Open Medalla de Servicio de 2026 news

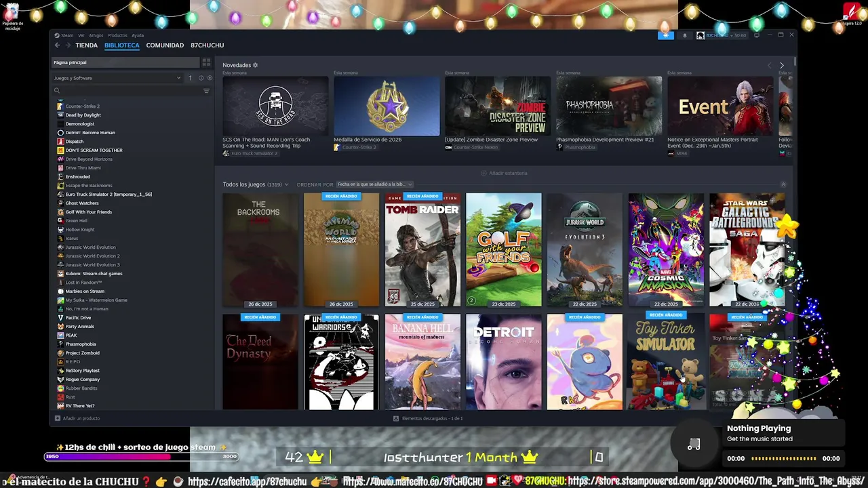[387, 113]
